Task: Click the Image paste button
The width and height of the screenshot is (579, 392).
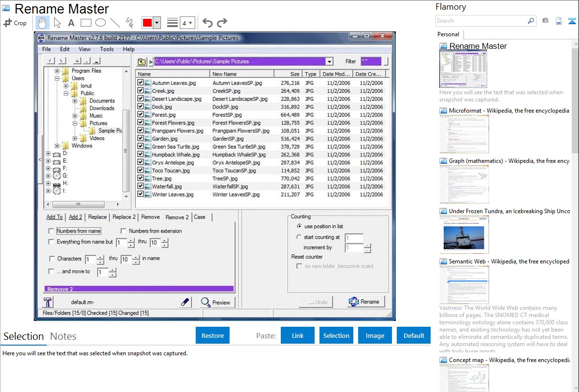Action: point(375,335)
